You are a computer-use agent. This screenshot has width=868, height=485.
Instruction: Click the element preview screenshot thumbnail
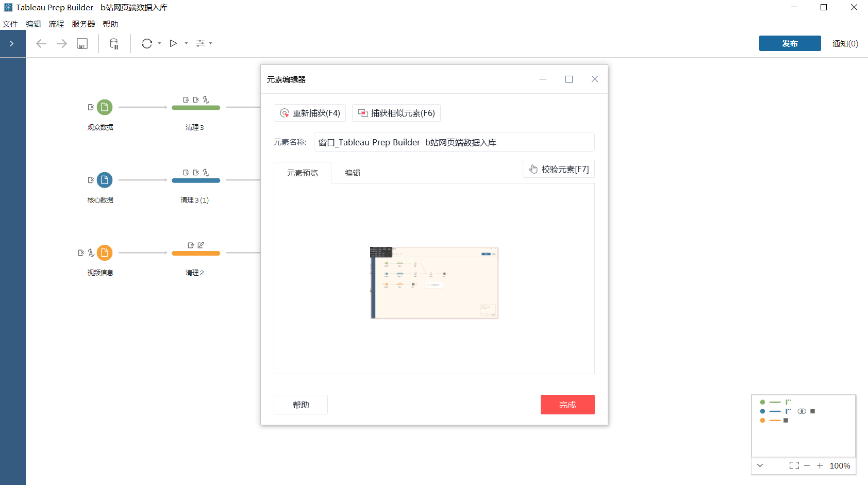[x=435, y=283]
